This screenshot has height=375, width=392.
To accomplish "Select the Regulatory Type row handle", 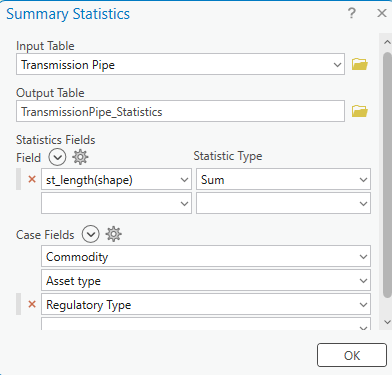I will [x=19, y=304].
